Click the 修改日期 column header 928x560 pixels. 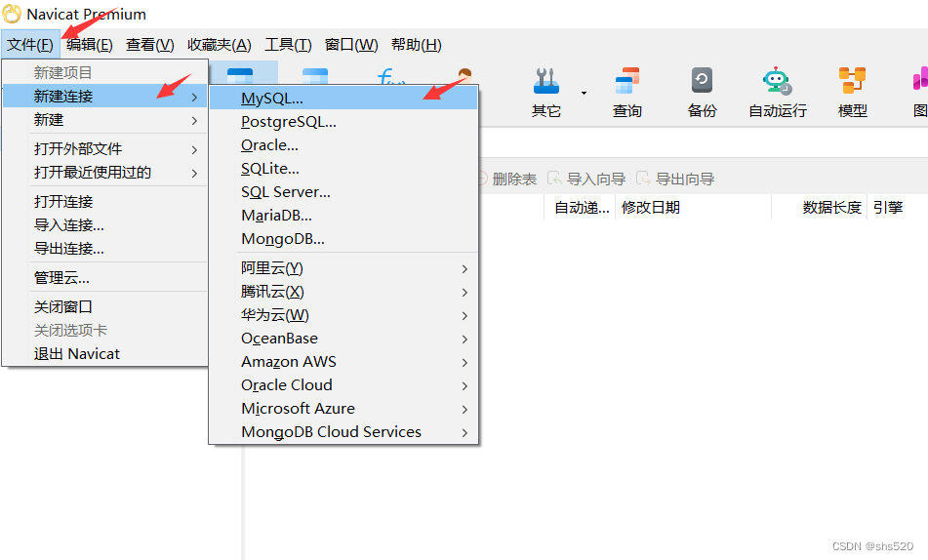[694, 208]
